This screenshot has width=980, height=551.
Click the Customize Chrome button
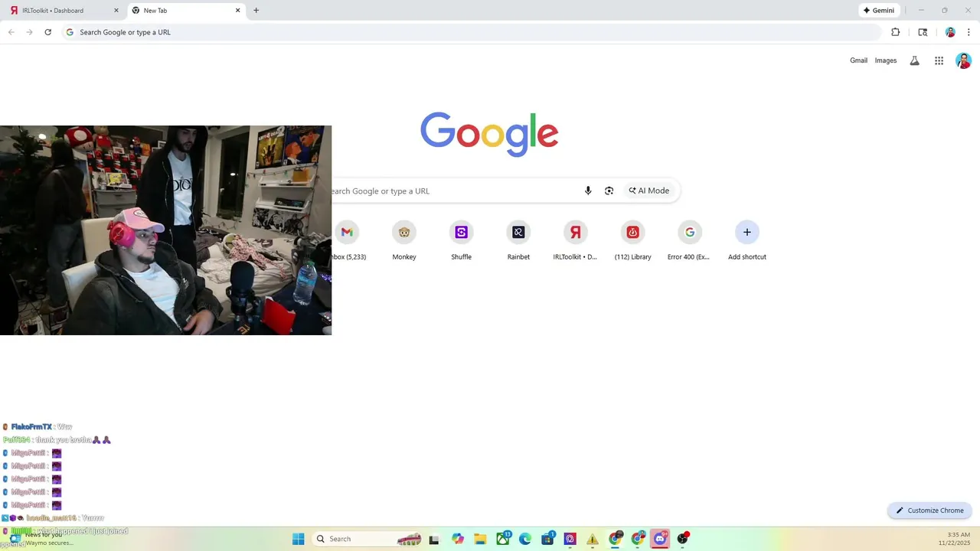click(x=929, y=510)
